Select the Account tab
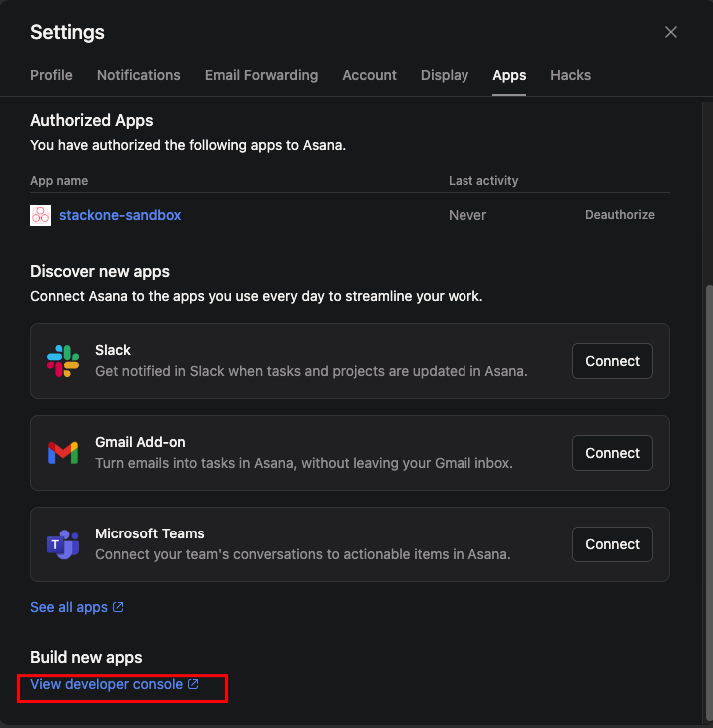Screen dimensions: 713x728 coord(369,75)
